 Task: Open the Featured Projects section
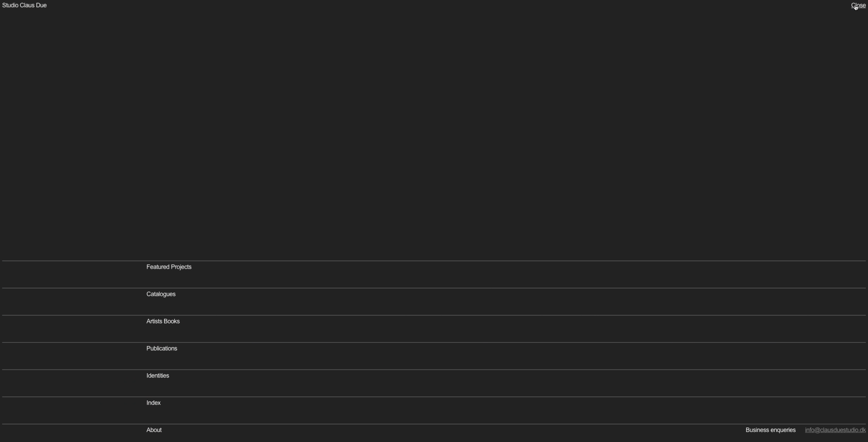[169, 267]
